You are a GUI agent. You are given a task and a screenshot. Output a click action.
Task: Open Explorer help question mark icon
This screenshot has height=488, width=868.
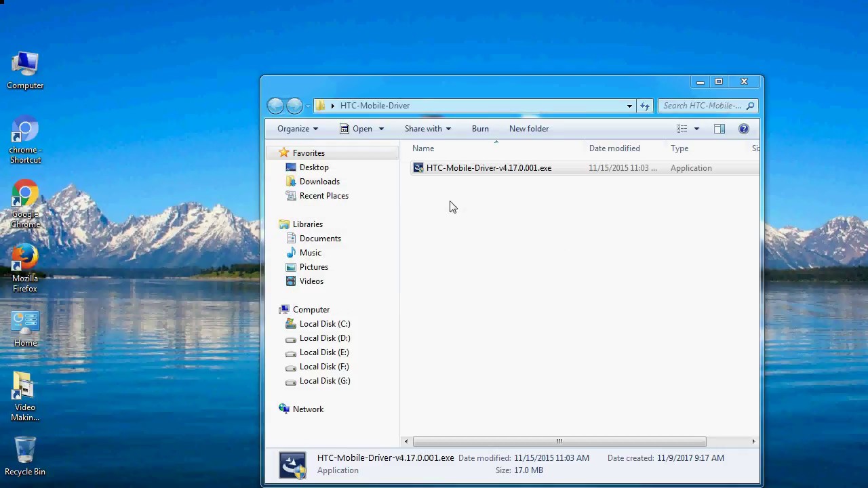click(744, 129)
